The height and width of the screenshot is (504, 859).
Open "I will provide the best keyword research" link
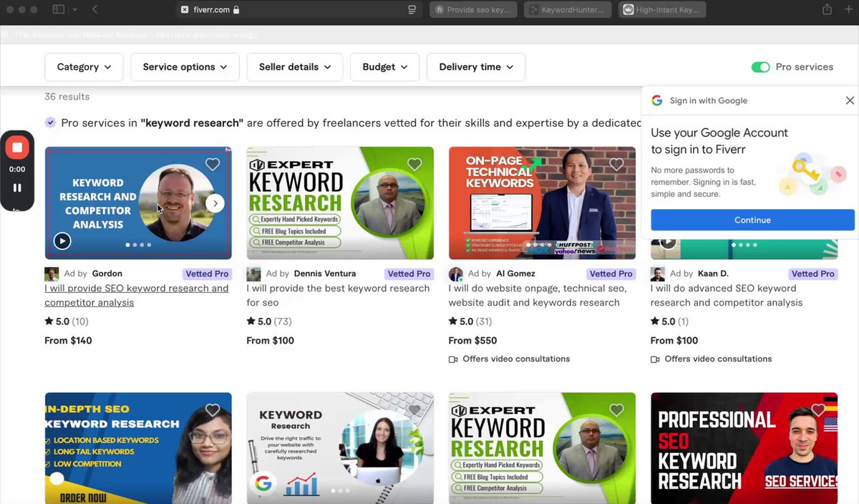click(338, 295)
